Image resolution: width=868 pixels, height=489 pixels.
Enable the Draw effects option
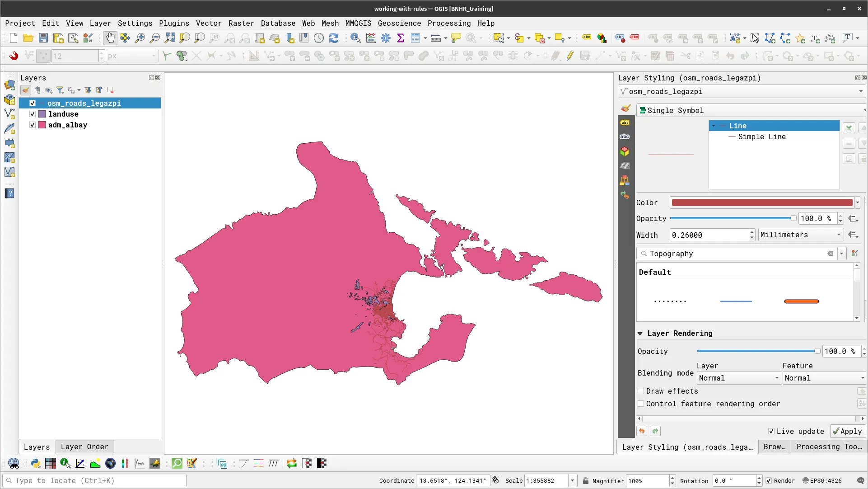tap(641, 391)
